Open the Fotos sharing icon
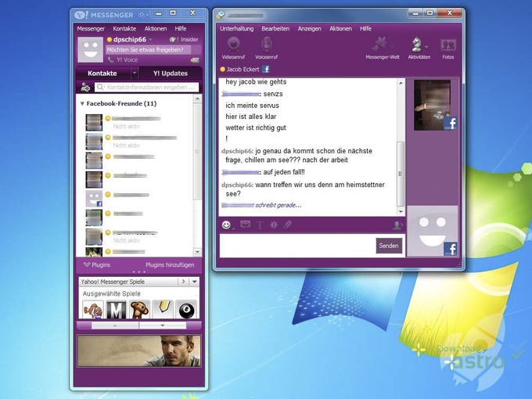 448,46
